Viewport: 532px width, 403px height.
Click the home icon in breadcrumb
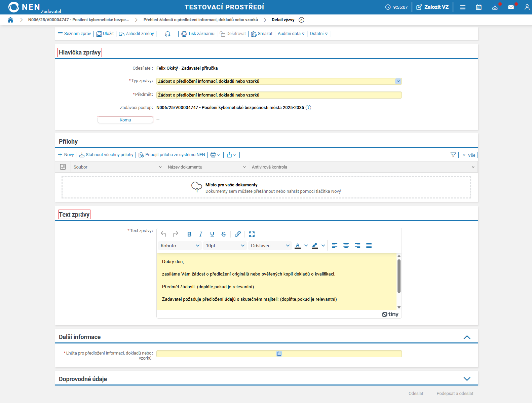(10, 20)
